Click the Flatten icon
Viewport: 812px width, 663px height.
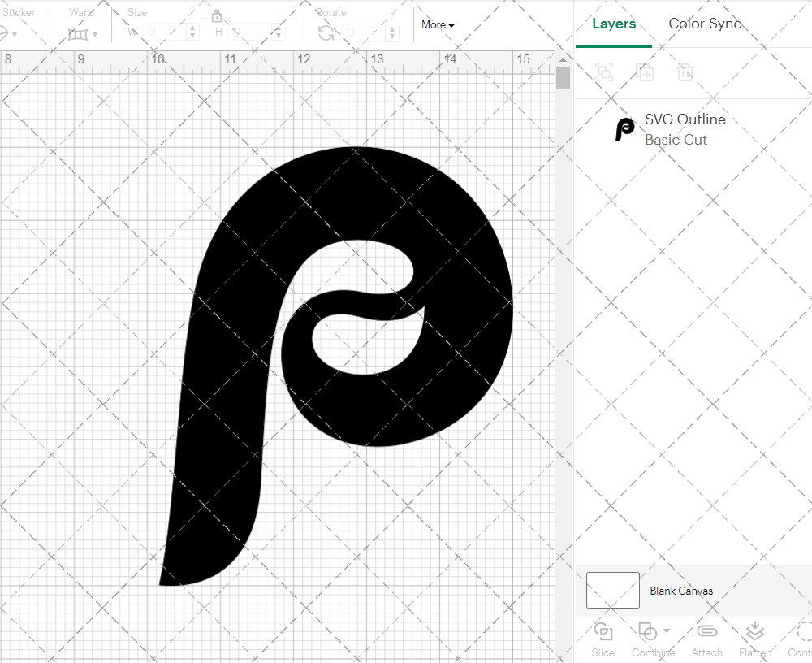pos(755,631)
